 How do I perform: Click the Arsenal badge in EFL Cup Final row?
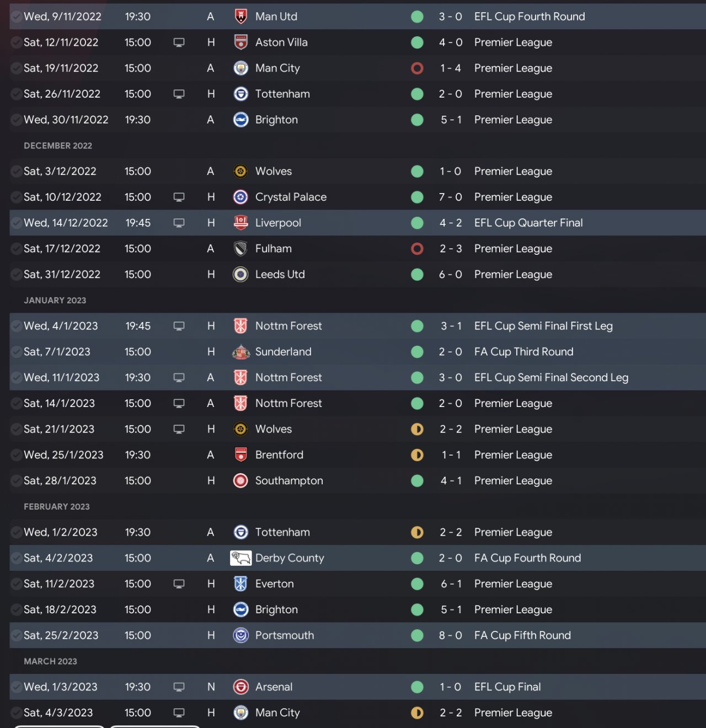(241, 687)
